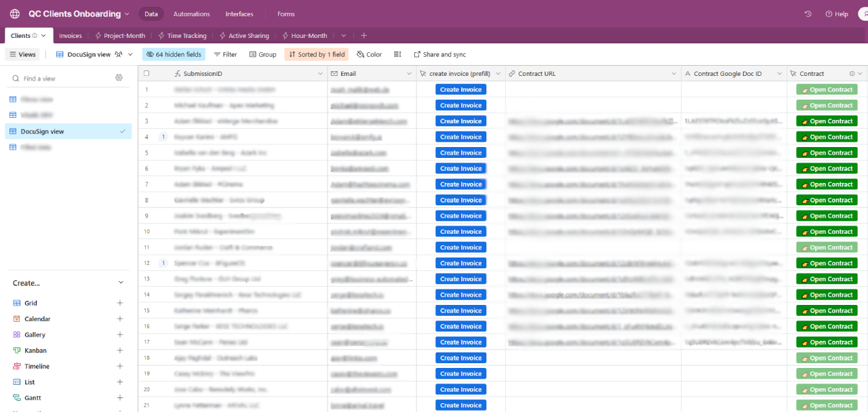Expand the QC Clients Onboarding base menu
This screenshot has width=868, height=412.
coord(79,14)
